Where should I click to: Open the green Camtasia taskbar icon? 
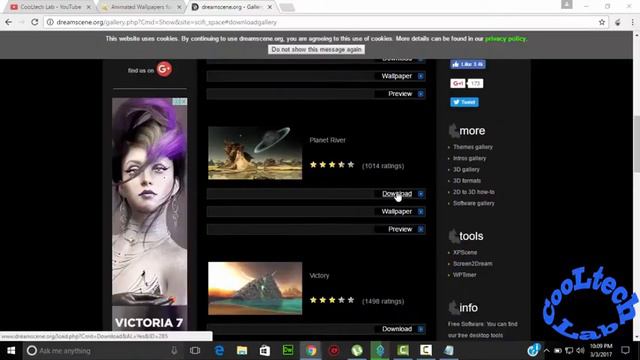[403, 350]
